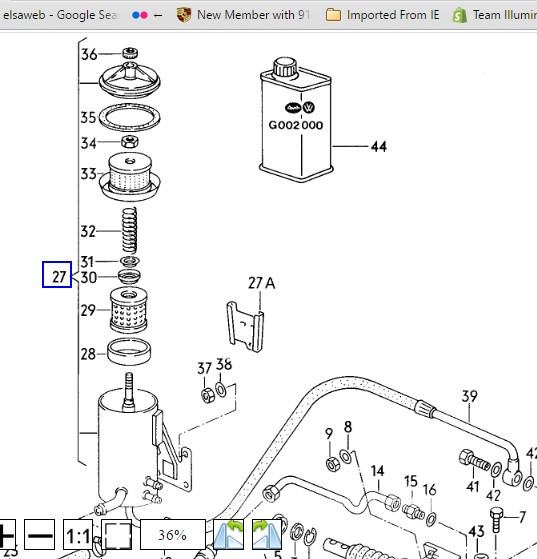Image resolution: width=537 pixels, height=559 pixels.
Task: Click part number 16 label
Action: coord(430,490)
